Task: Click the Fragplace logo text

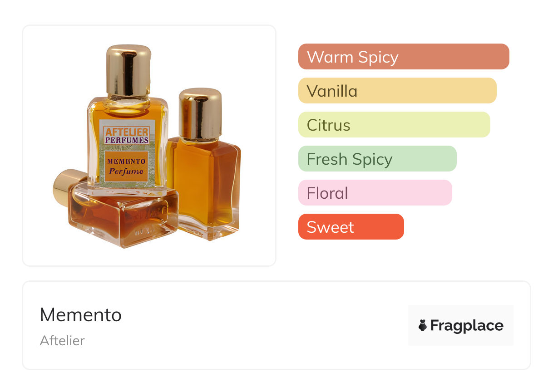Action: pos(467,325)
